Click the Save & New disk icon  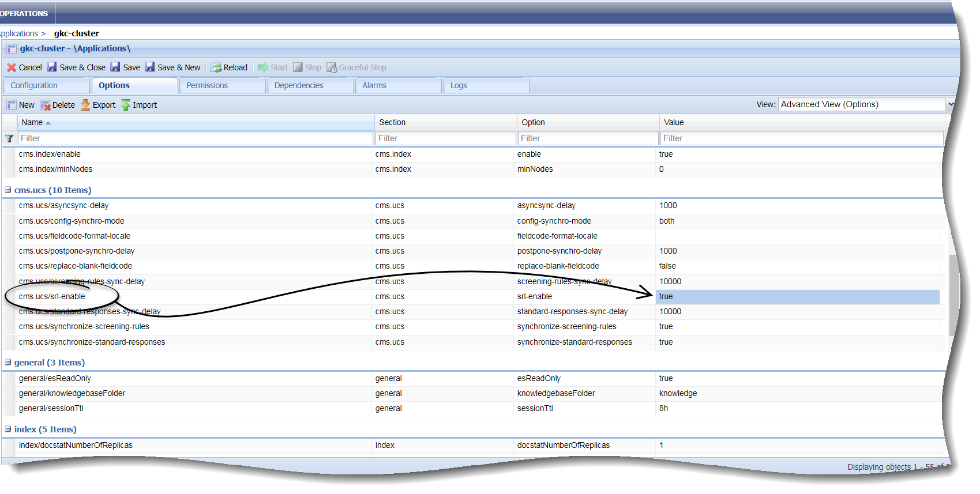[150, 67]
